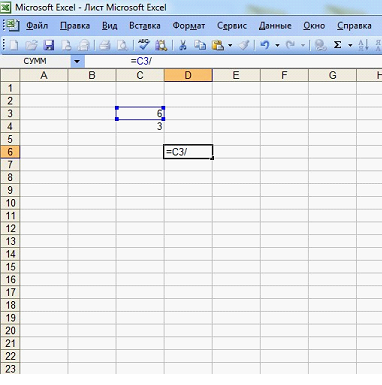The image size is (382, 385).
Task: Select column G header
Action: click(333, 75)
